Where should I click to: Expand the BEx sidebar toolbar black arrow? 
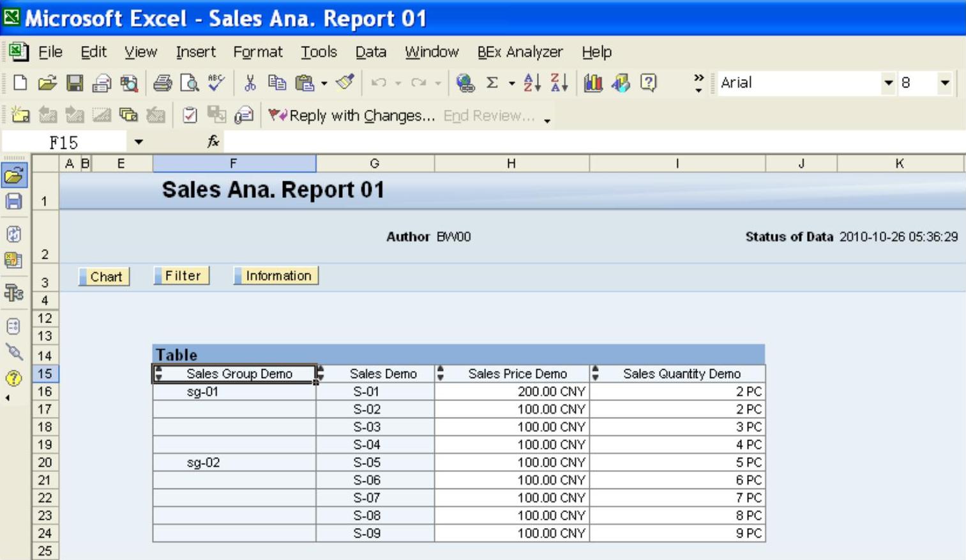(8, 398)
